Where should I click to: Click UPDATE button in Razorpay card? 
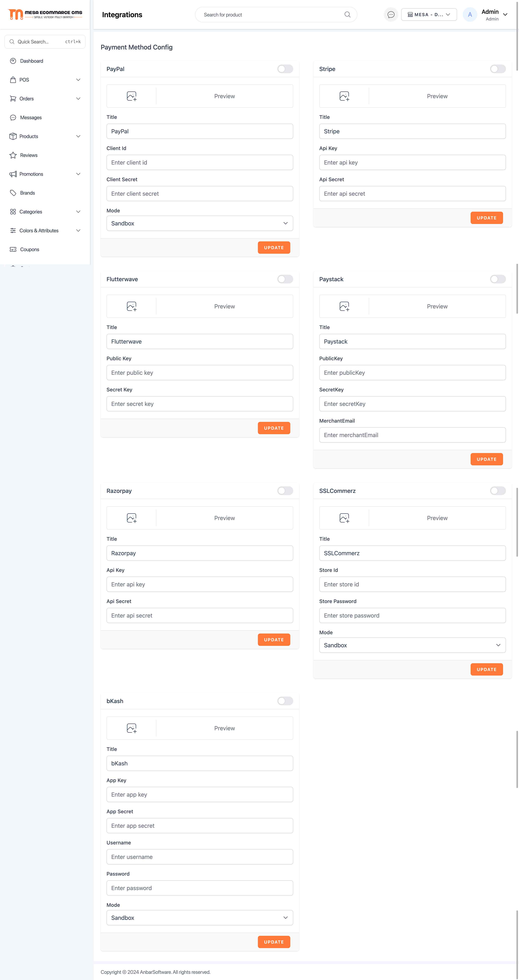(274, 640)
